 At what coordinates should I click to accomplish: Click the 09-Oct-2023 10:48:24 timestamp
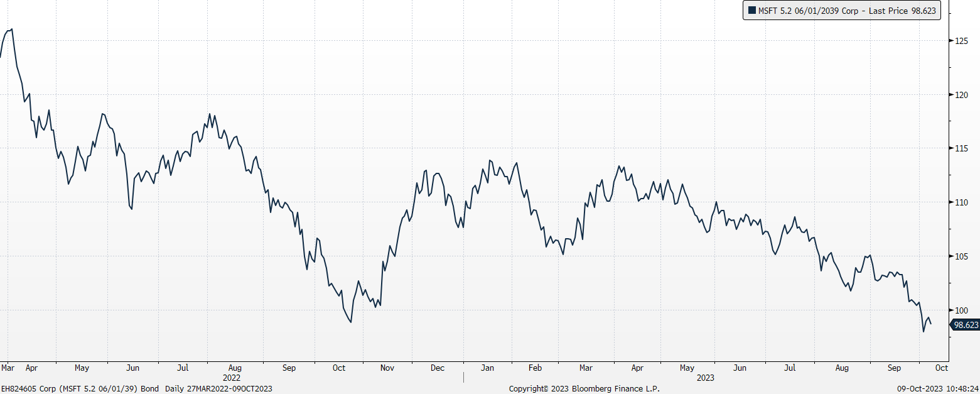pyautogui.click(x=939, y=389)
